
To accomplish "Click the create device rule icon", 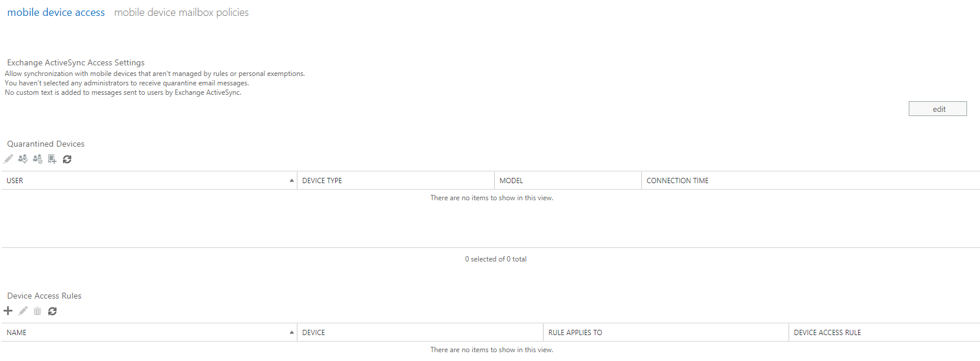I will click(x=52, y=159).
